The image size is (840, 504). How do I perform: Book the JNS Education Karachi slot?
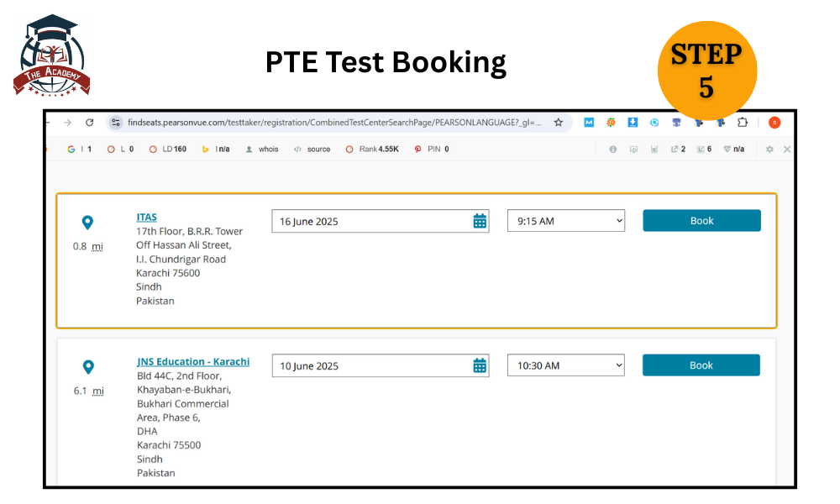coord(701,365)
